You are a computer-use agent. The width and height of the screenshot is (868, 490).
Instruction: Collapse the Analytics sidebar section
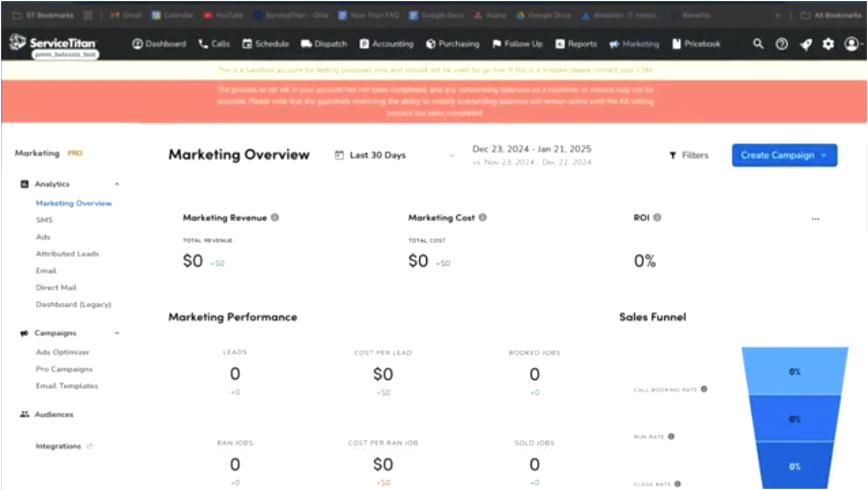tap(117, 184)
